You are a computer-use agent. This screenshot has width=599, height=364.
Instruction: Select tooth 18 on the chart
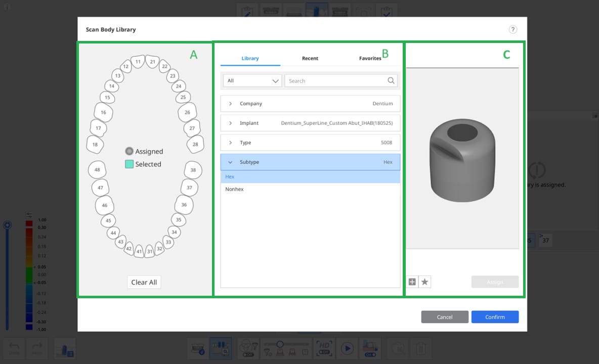[x=95, y=145]
